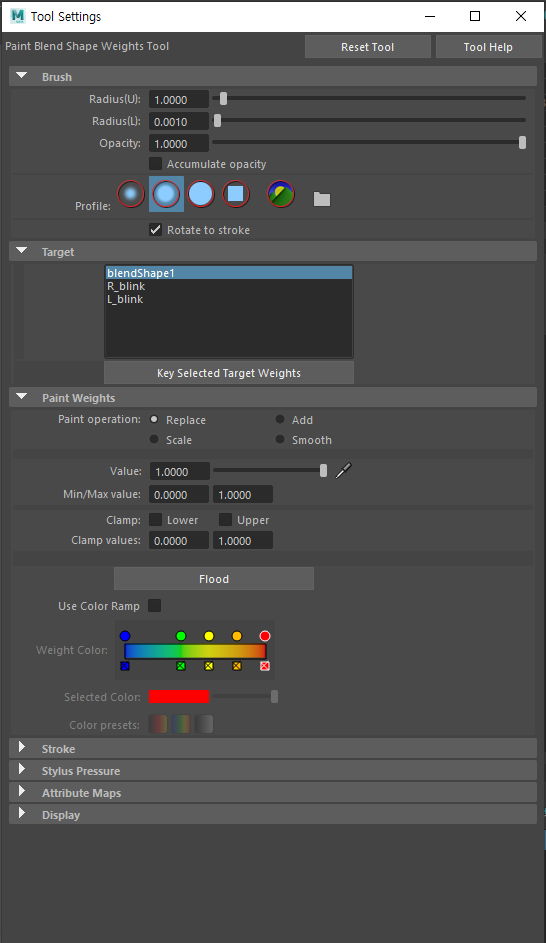Select L_blink target in list
This screenshot has width=546, height=943.
click(229, 299)
